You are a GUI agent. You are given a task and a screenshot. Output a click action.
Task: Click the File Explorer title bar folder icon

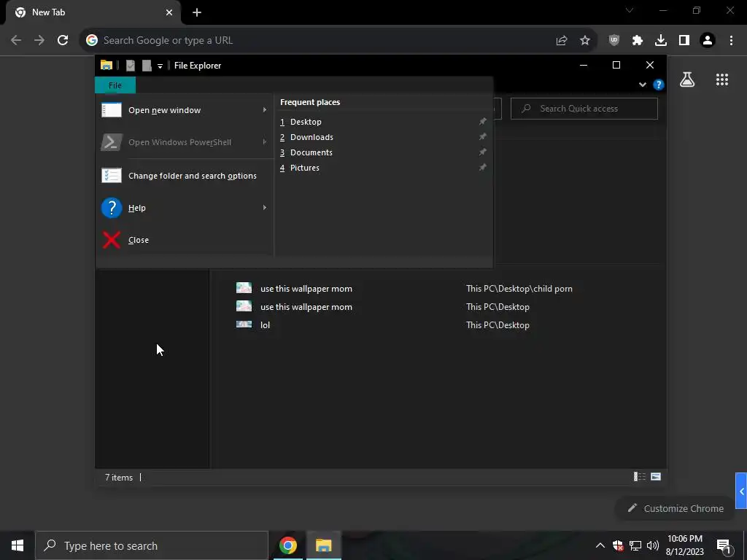[107, 65]
